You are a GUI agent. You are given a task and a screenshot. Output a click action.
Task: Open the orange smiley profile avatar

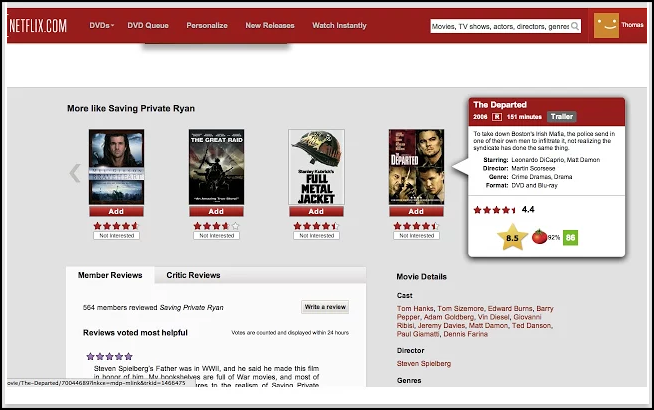[606, 25]
